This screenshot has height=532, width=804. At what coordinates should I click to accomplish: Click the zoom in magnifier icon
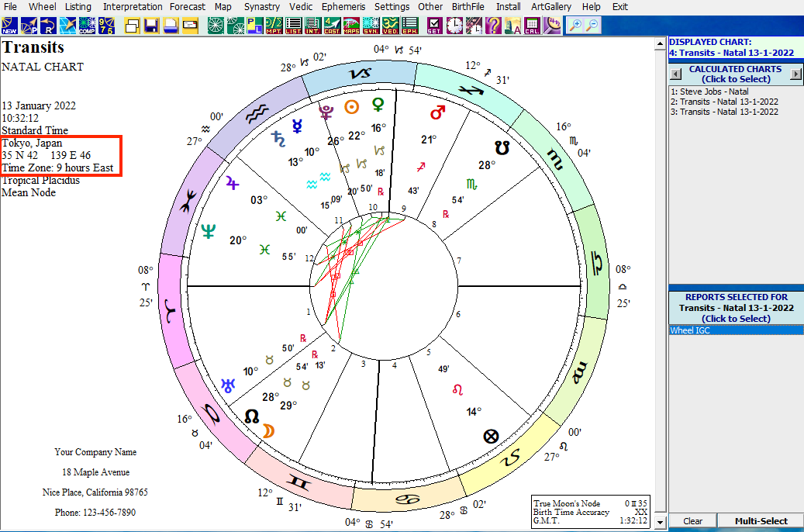(x=576, y=26)
